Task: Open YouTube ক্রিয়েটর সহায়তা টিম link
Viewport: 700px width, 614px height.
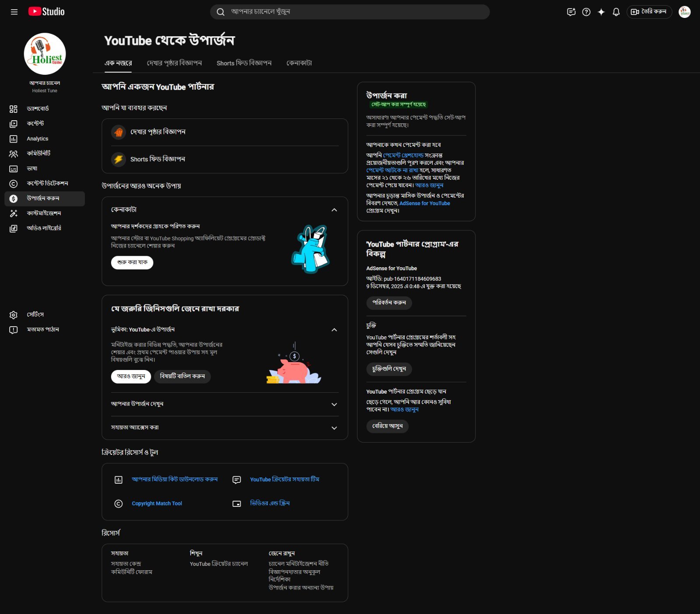Action: (x=284, y=480)
